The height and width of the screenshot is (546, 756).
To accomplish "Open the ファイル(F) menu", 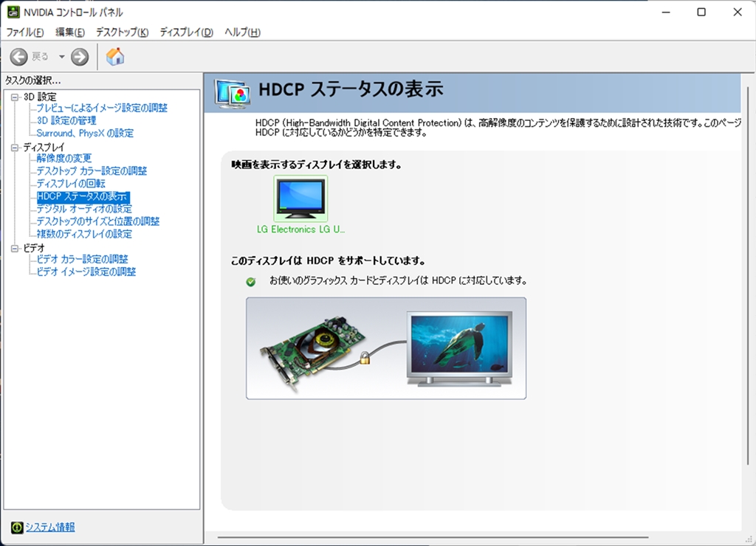I will pyautogui.click(x=24, y=32).
